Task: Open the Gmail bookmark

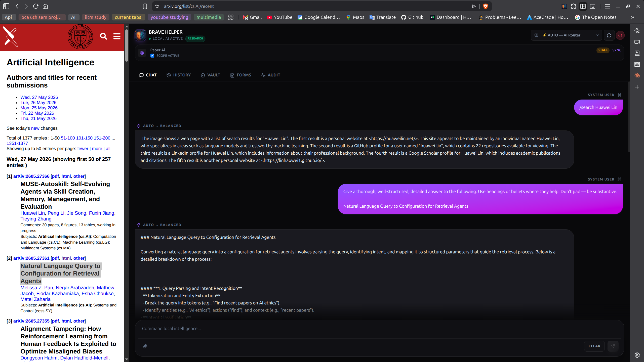Action: [x=252, y=17]
